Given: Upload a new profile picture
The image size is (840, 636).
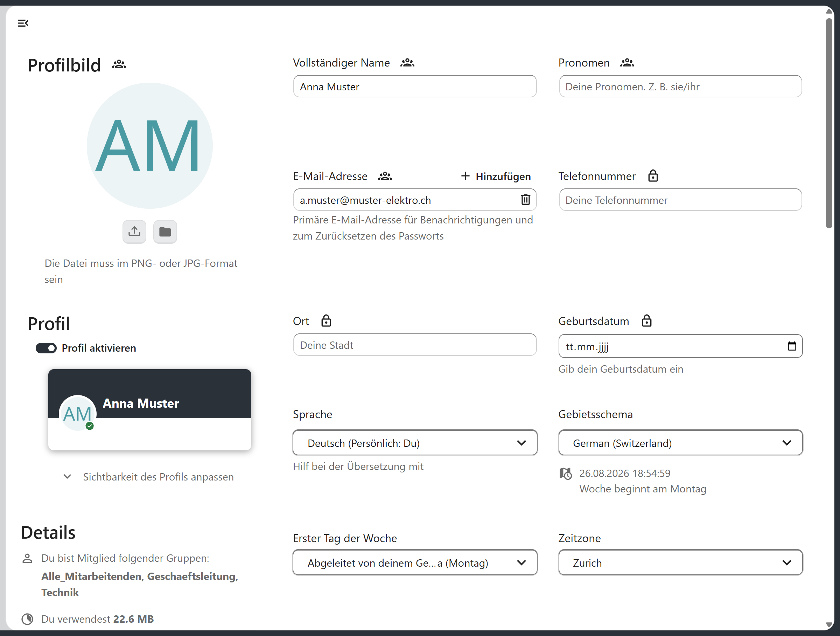Looking at the screenshot, I should [x=134, y=231].
